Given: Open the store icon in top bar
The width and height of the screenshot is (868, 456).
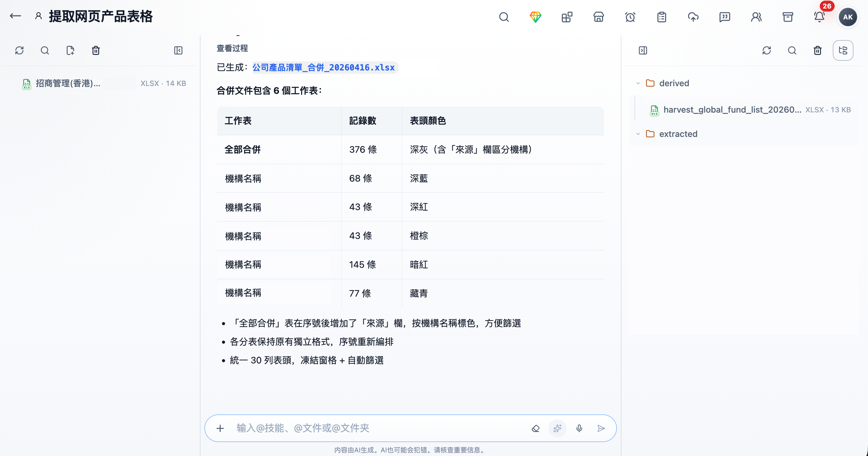Looking at the screenshot, I should click(x=598, y=17).
